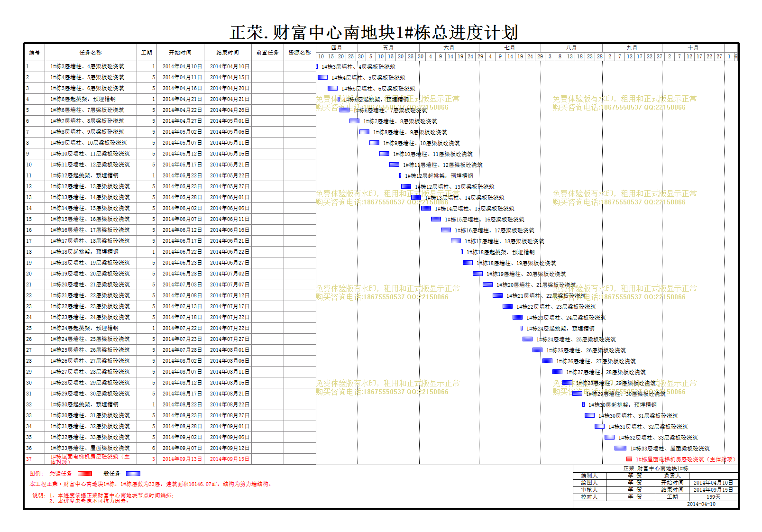The image size is (762, 532).
Task: Click the 校对人 label in the title block
Action: coord(589,497)
